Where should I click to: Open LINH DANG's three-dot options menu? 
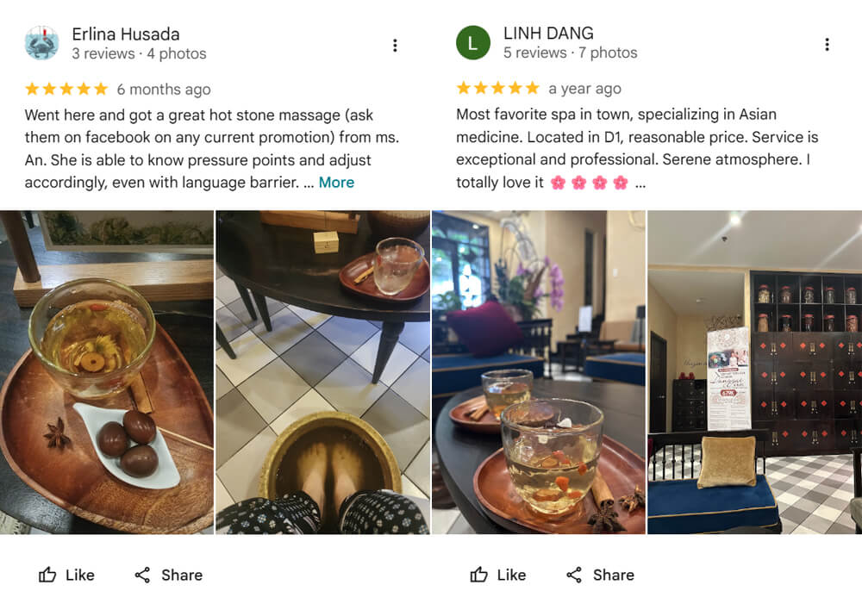[x=827, y=45]
